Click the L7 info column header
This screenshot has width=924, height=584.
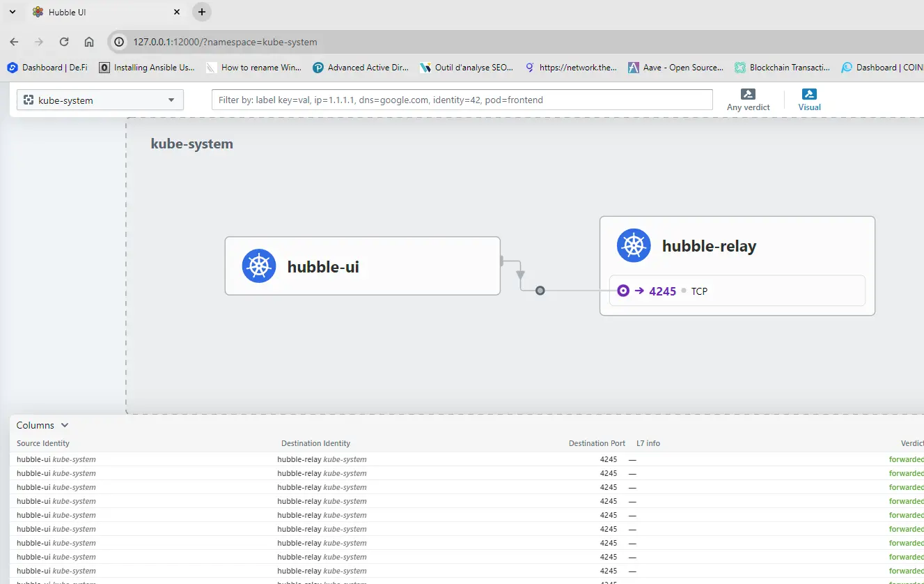coord(648,443)
